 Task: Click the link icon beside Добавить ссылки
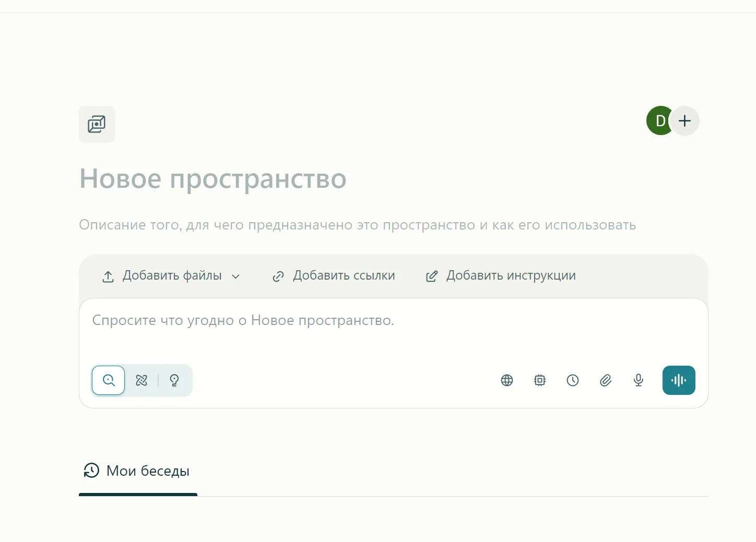point(278,276)
